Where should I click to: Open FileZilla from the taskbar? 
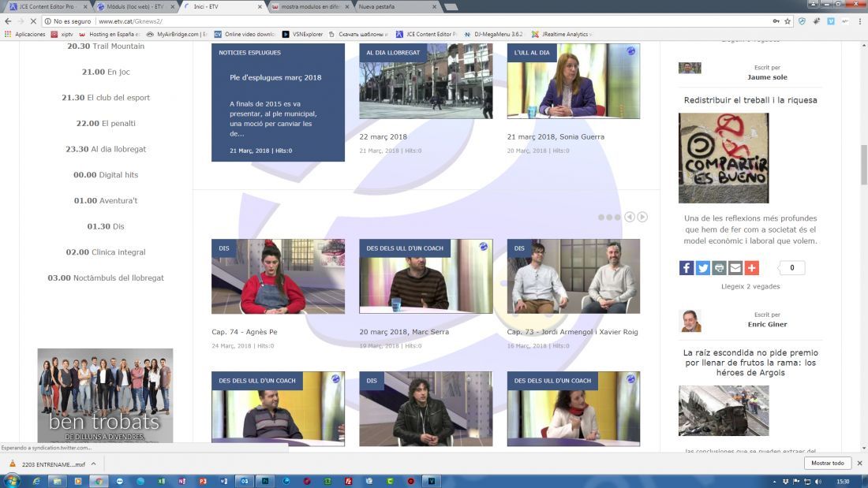click(x=348, y=481)
